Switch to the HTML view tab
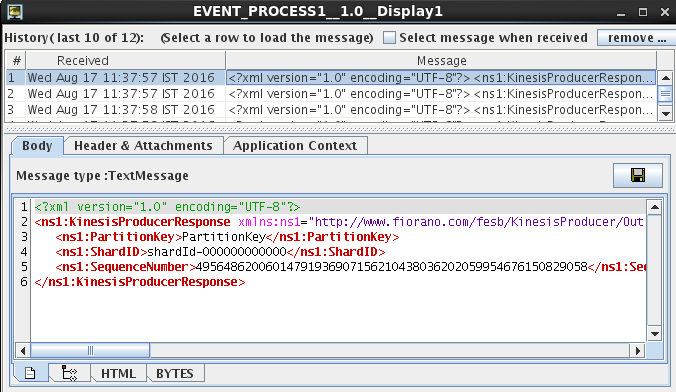The image size is (676, 392). click(x=119, y=373)
